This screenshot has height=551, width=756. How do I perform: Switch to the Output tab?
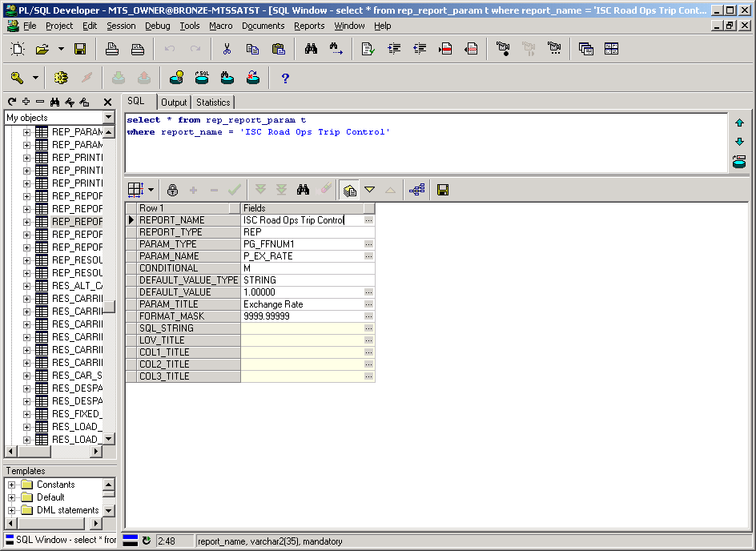(174, 103)
